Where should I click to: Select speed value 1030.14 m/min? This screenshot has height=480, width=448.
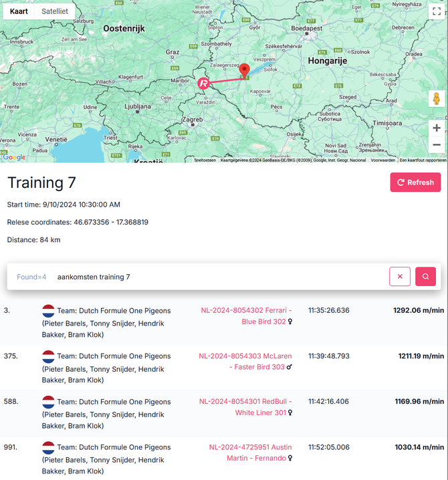coord(419,447)
